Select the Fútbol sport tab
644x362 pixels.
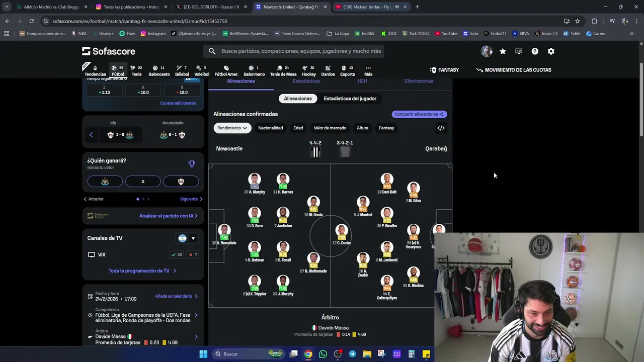tap(118, 70)
